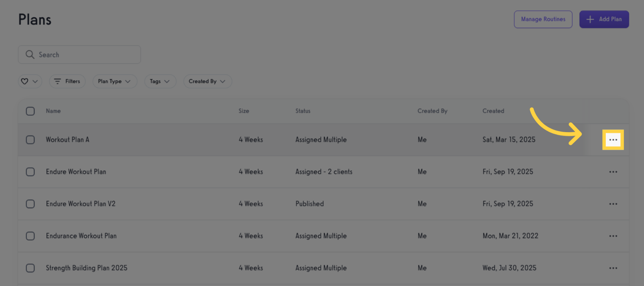Sort by the Name column header

(53, 111)
